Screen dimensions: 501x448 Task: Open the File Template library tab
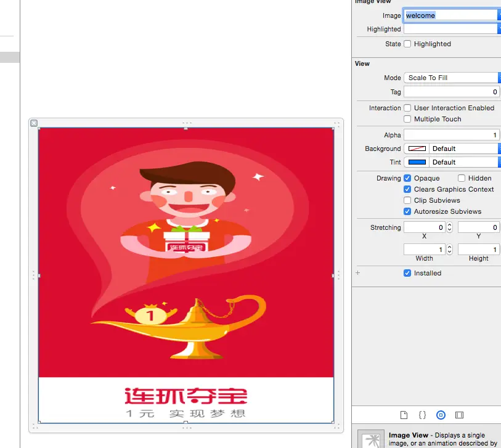coord(404,415)
